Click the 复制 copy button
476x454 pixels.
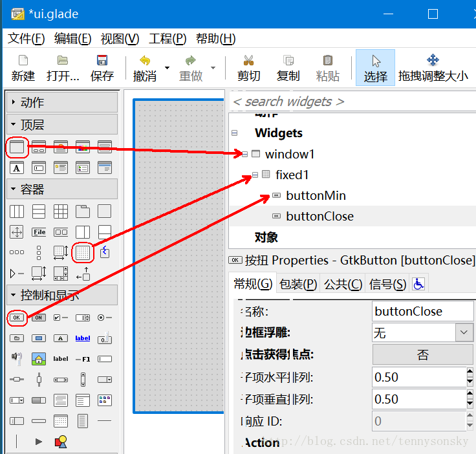[288, 68]
